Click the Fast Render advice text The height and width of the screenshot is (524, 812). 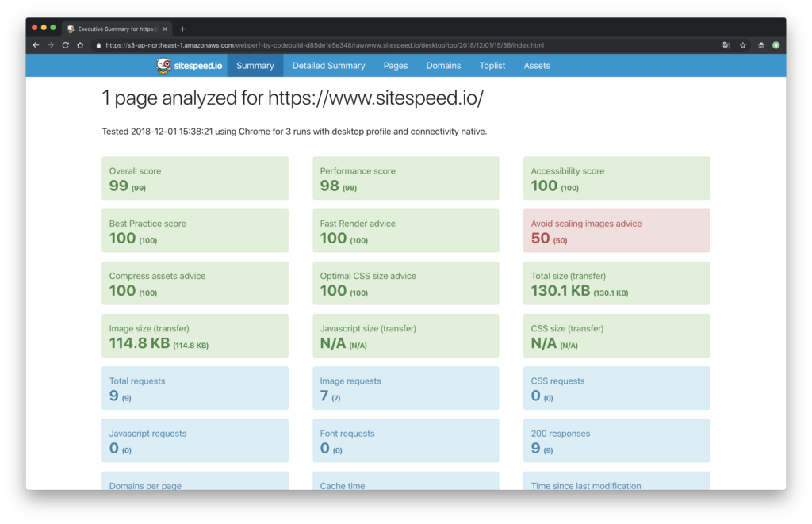point(358,224)
